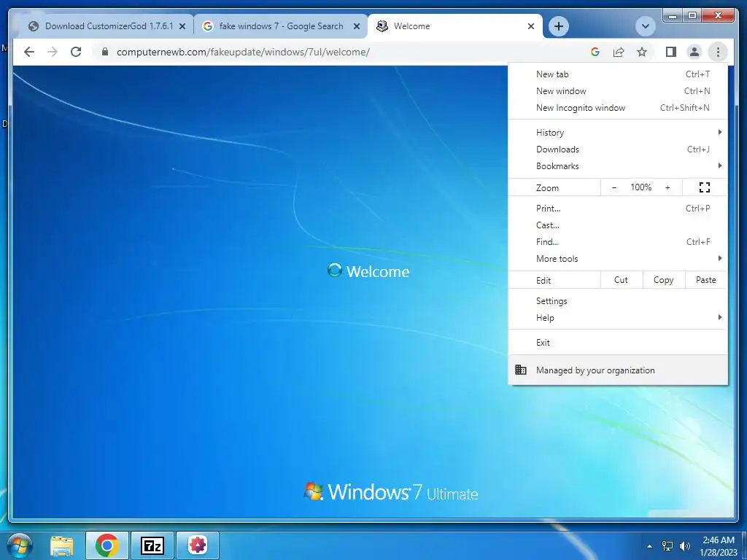Maximize the Chrome window
Image resolution: width=747 pixels, height=560 pixels.
(692, 16)
